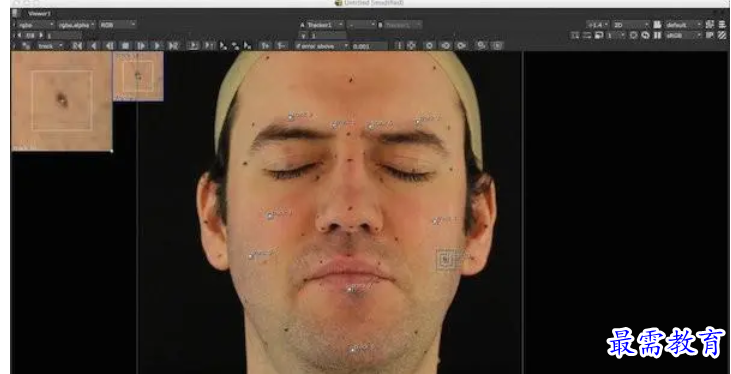The height and width of the screenshot is (374, 731).
Task: Increase the f-stop with the right arrow
Action: pyautogui.click(x=41, y=35)
